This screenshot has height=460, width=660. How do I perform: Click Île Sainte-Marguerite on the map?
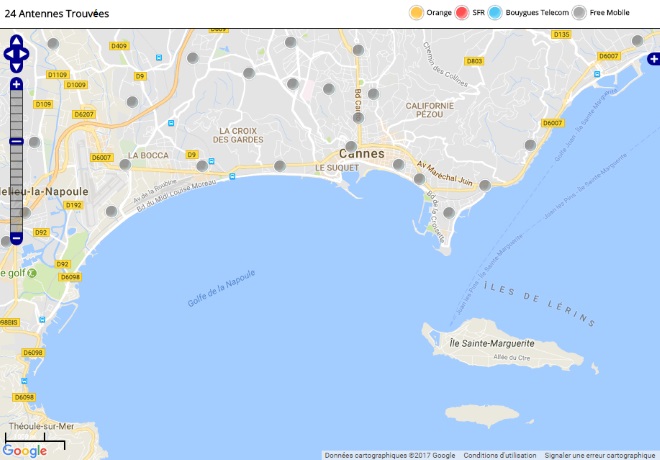(492, 343)
